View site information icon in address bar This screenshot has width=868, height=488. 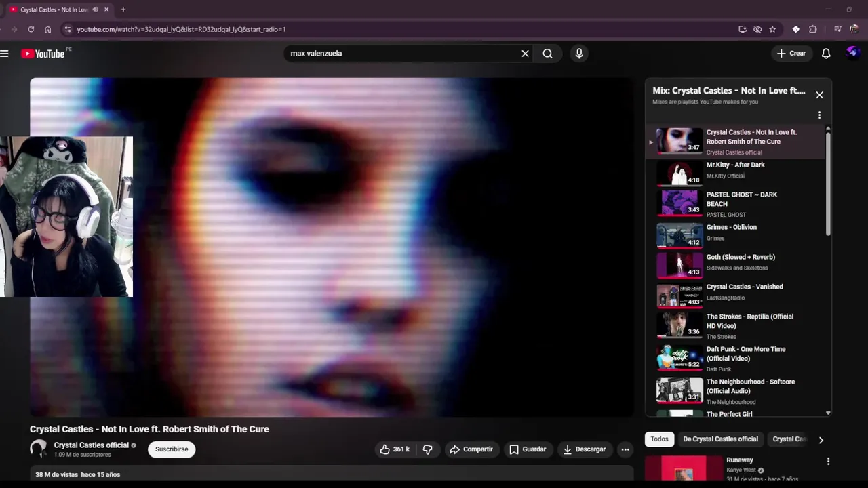(66, 29)
